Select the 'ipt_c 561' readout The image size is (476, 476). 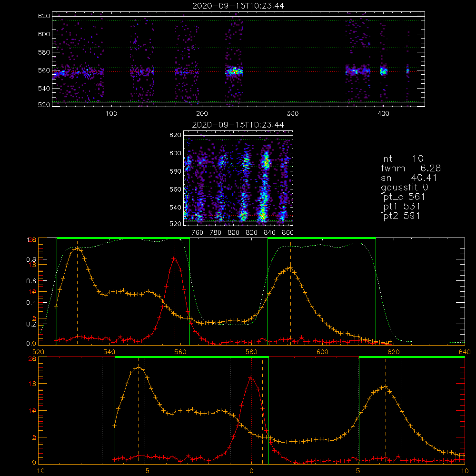click(403, 197)
